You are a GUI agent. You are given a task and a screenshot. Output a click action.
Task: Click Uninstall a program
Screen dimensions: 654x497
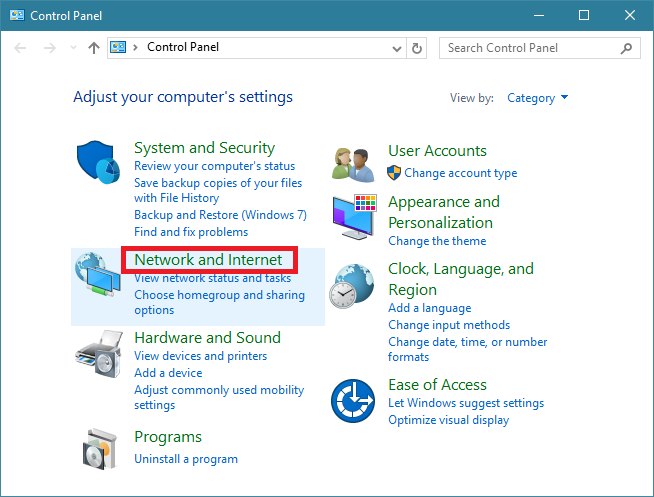point(186,459)
